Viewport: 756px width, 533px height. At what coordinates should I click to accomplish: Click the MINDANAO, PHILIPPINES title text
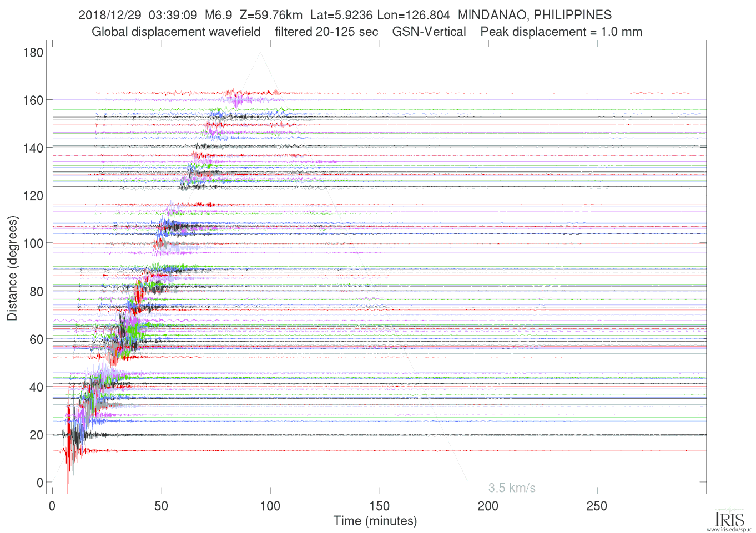tap(535, 15)
